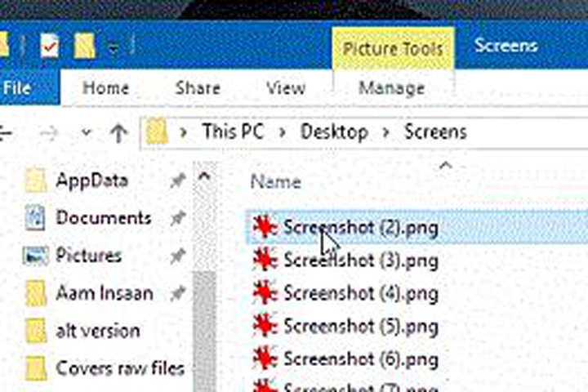Open Covers raw files folder in navigation pane
Viewport: 588px width, 392px height.
(120, 368)
